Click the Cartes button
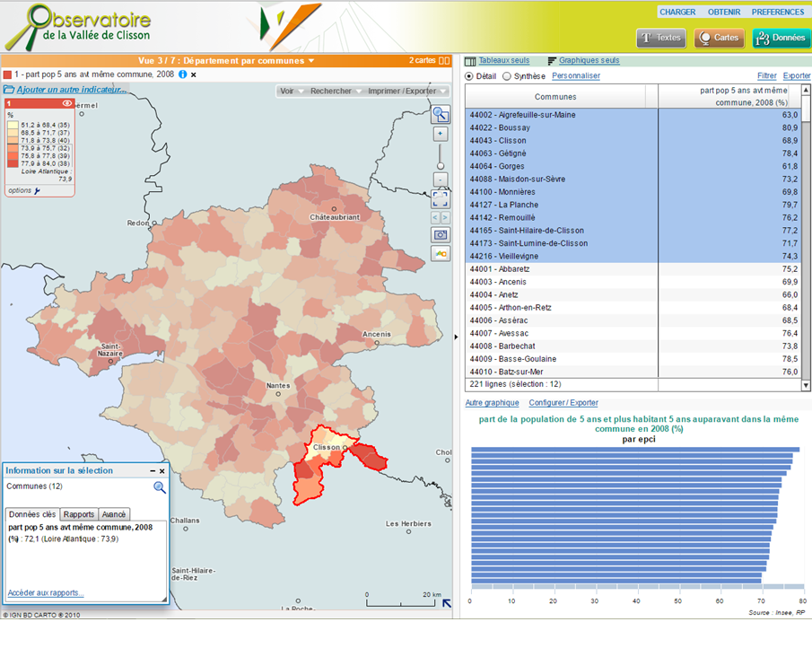 click(720, 38)
